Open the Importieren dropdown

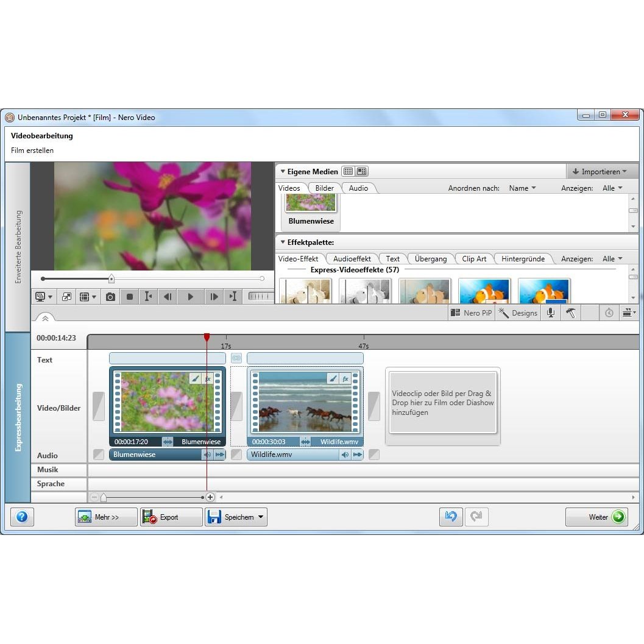(x=600, y=172)
